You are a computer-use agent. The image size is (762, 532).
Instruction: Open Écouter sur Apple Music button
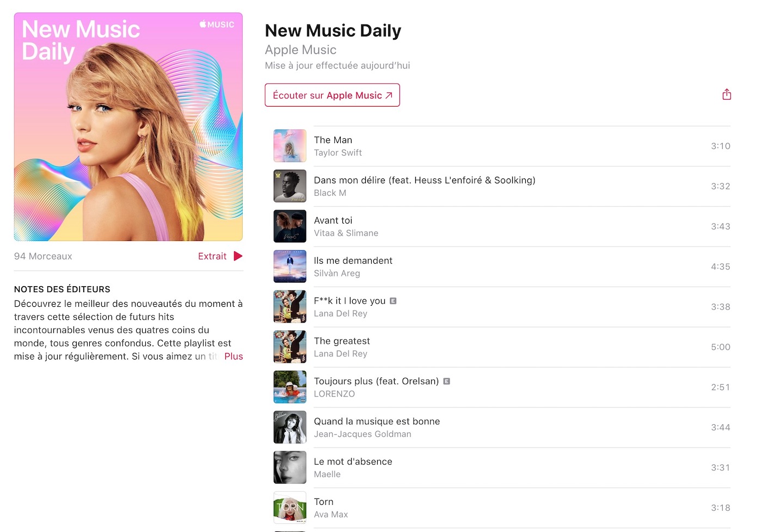point(332,95)
